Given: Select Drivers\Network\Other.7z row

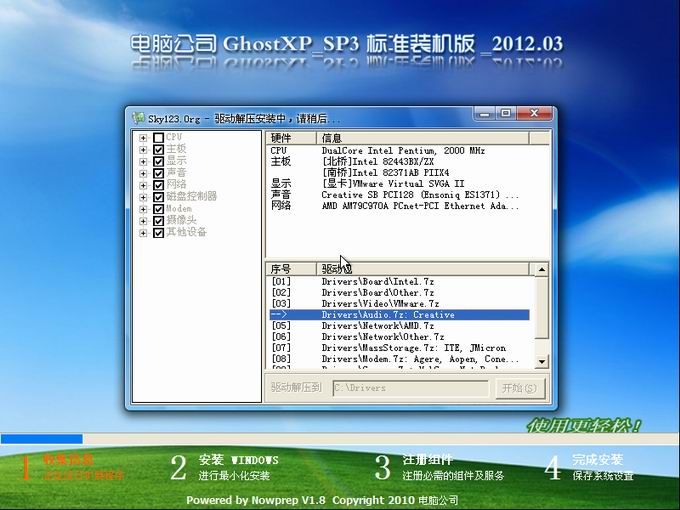Looking at the screenshot, I should [x=399, y=337].
